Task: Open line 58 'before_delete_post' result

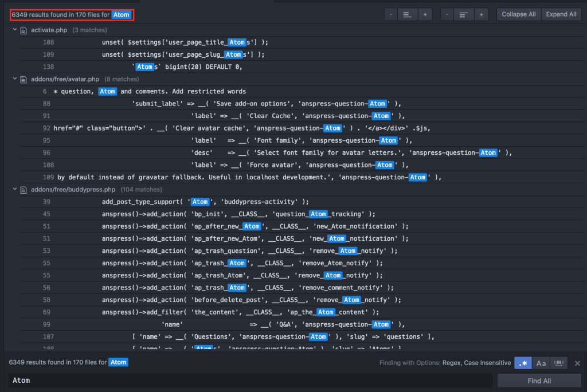Action: click(x=302, y=300)
